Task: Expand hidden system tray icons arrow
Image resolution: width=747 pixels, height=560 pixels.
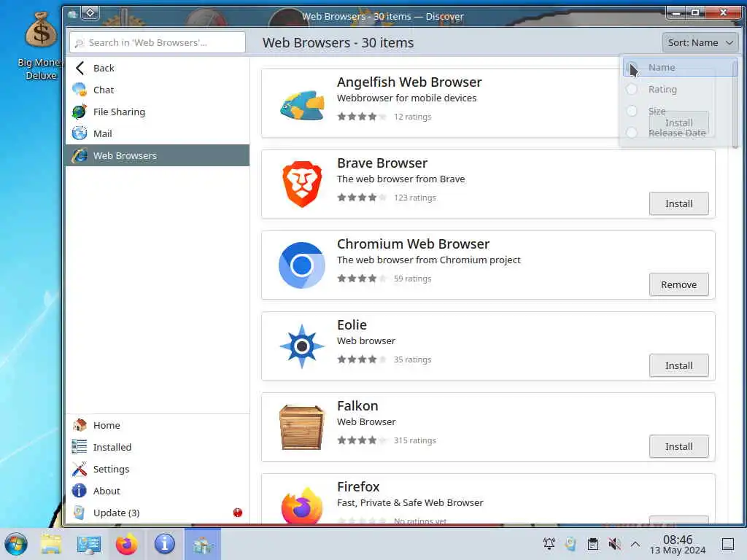Action: pos(635,544)
